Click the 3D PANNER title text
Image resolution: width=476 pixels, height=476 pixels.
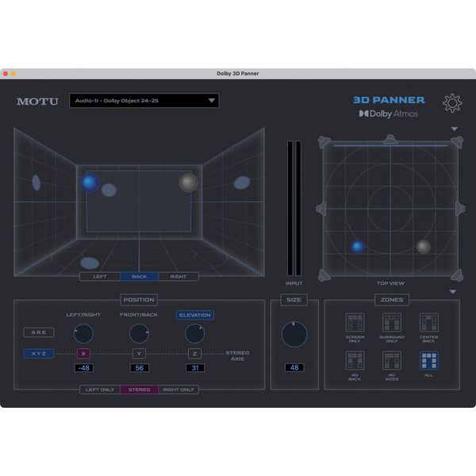point(389,100)
